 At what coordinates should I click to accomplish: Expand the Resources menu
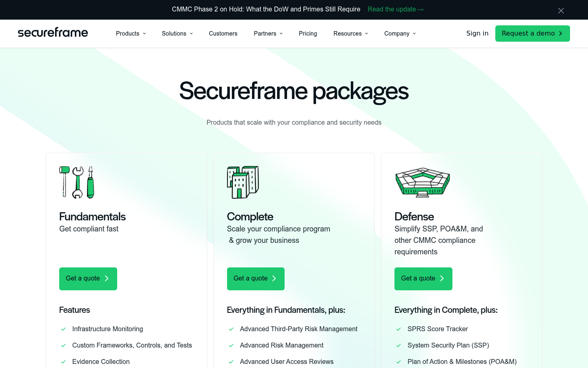pos(351,34)
